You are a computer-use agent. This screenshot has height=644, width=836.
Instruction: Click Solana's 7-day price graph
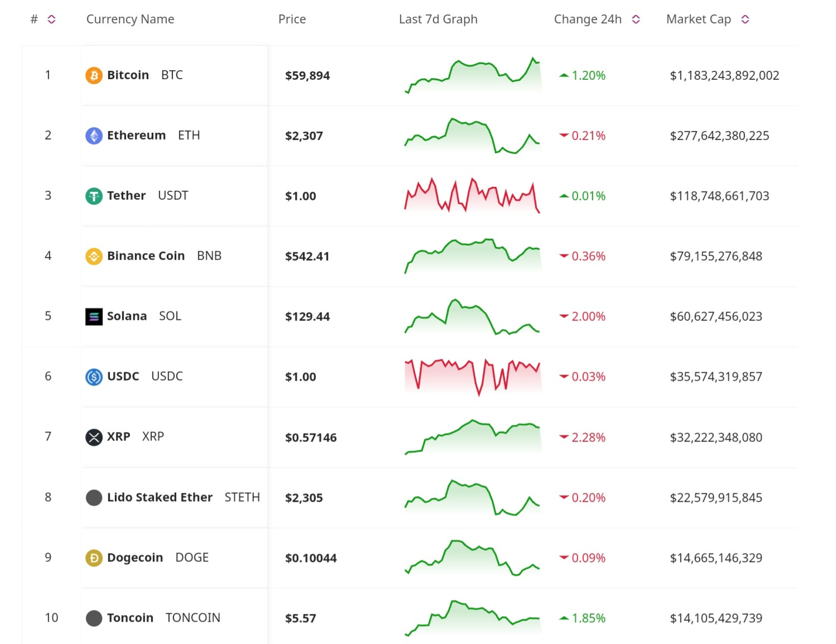[x=473, y=316]
